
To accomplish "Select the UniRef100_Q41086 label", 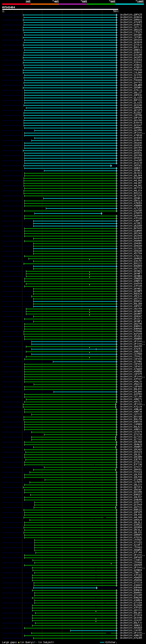I will [x=131, y=120].
